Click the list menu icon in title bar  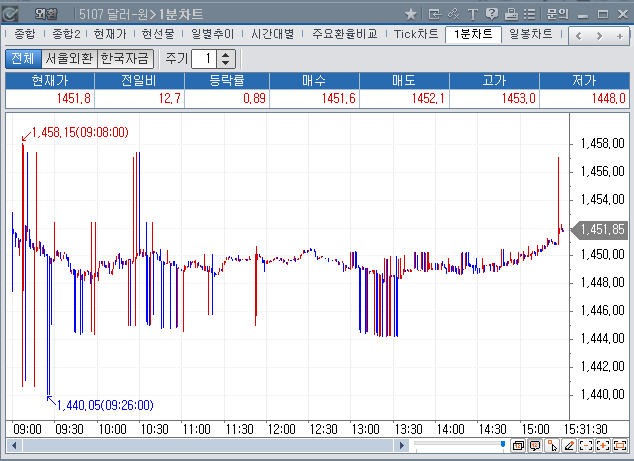click(529, 14)
